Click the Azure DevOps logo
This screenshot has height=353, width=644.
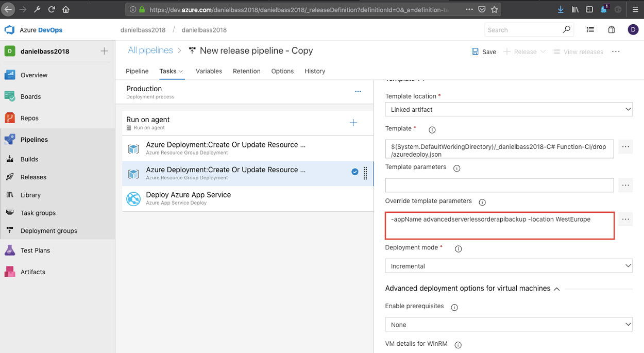9,30
